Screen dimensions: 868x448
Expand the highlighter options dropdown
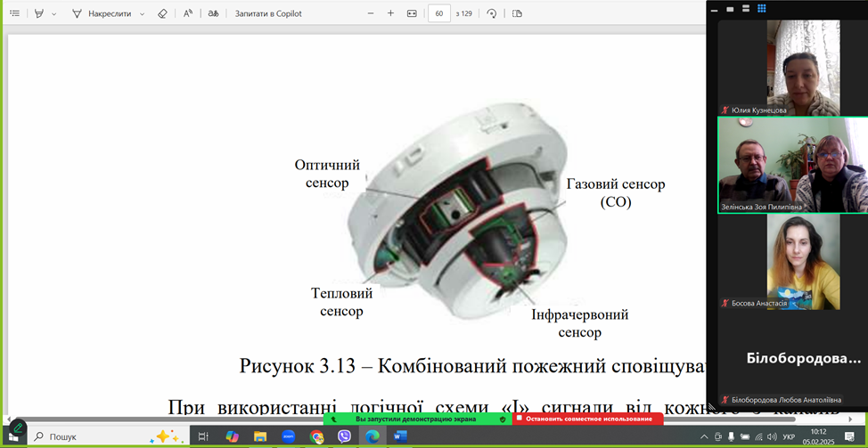54,14
